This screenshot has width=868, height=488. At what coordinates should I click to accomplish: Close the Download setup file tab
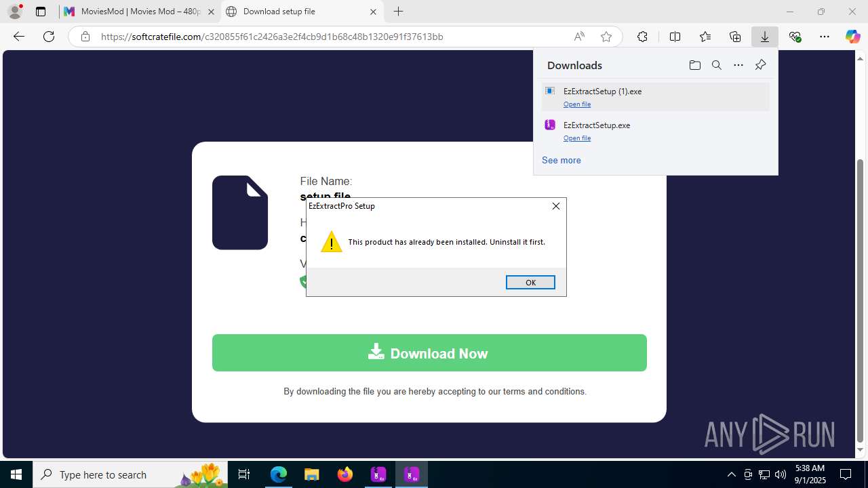click(373, 12)
